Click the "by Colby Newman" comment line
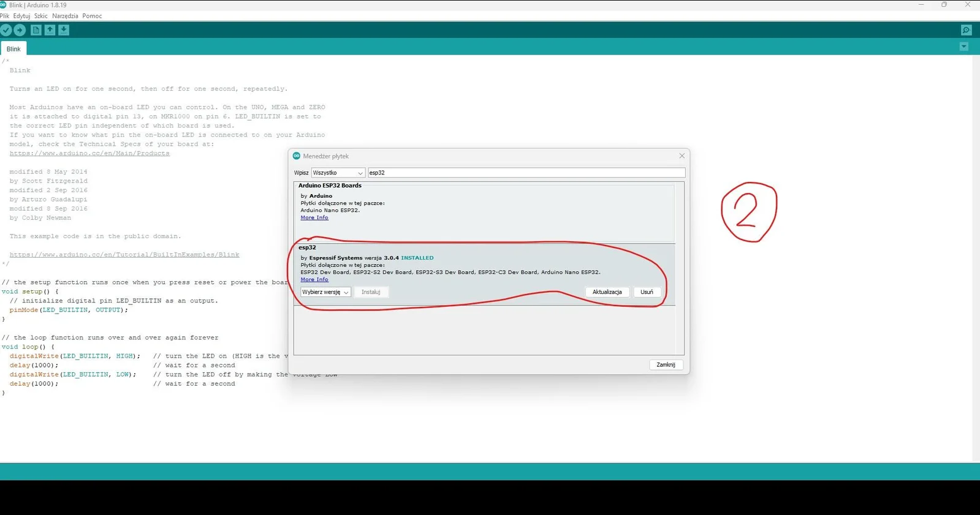The width and height of the screenshot is (980, 515). point(40,218)
